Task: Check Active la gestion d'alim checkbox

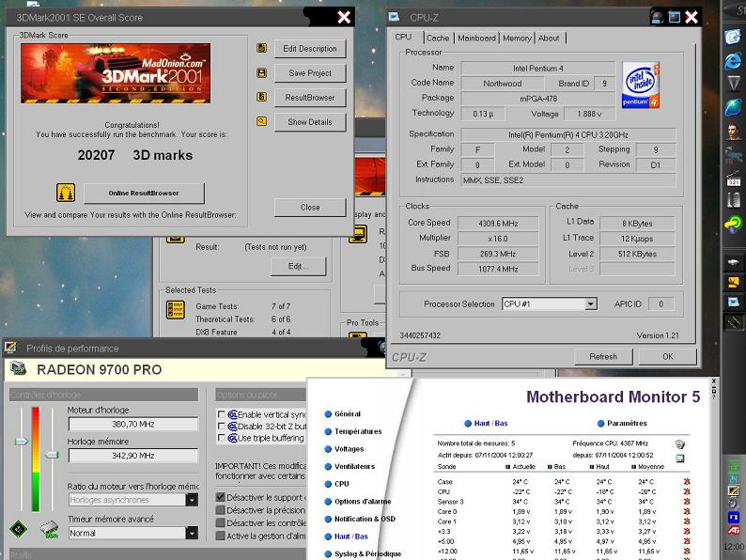Action: [x=220, y=536]
